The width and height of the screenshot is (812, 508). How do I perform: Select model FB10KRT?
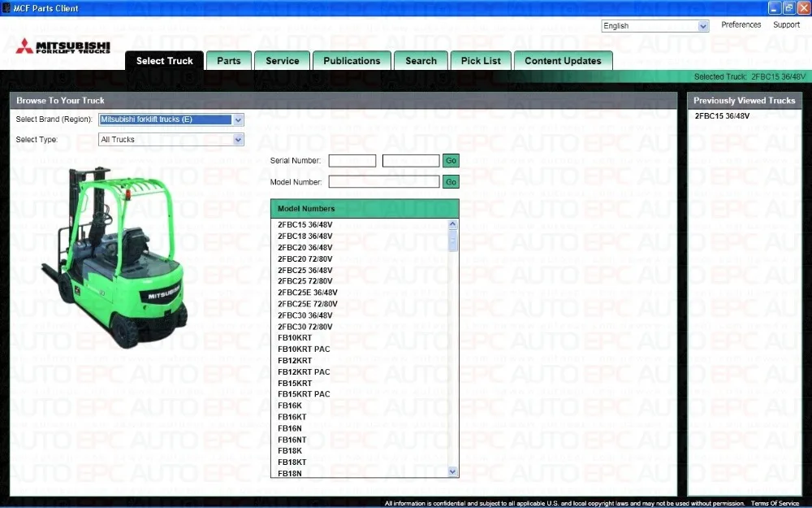tap(295, 338)
